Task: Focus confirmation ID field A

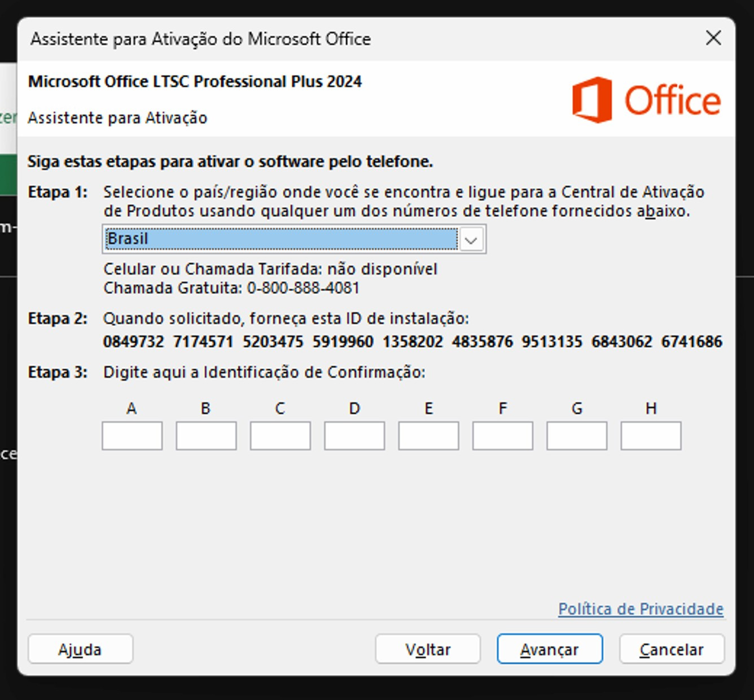Action: pyautogui.click(x=132, y=436)
